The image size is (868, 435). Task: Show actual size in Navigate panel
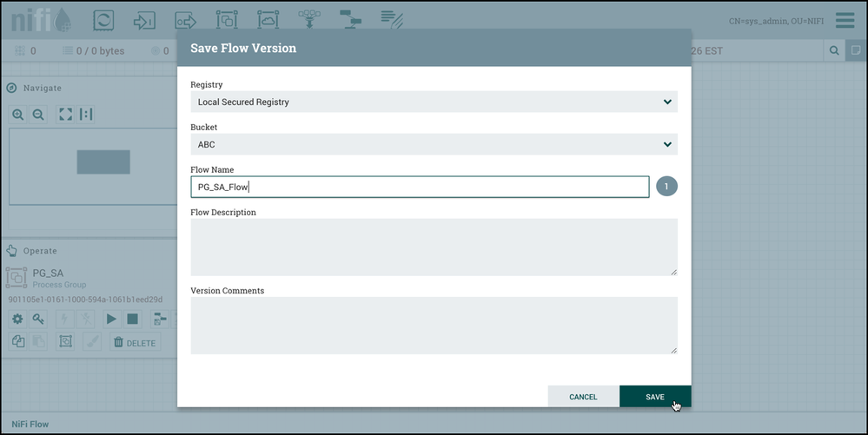[86, 115]
